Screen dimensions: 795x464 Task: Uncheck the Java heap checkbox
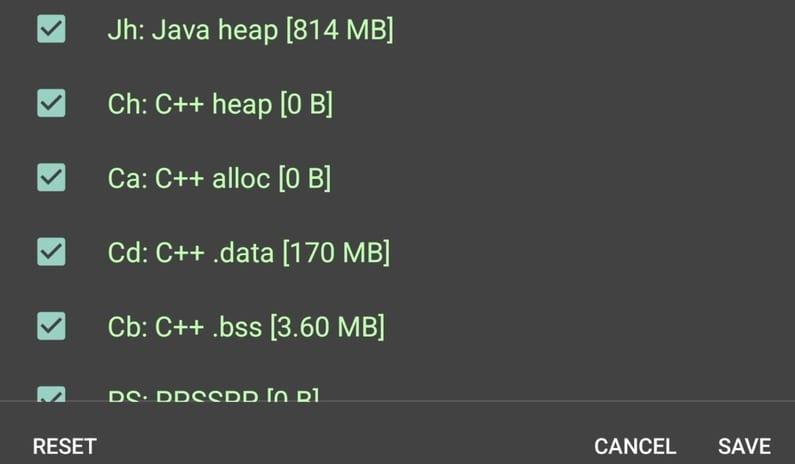pyautogui.click(x=51, y=29)
